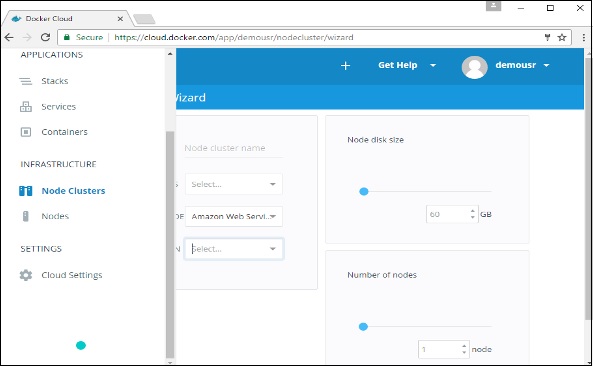Click the Number of nodes slider handle
Viewport: 593px width, 366px height.
click(x=363, y=327)
